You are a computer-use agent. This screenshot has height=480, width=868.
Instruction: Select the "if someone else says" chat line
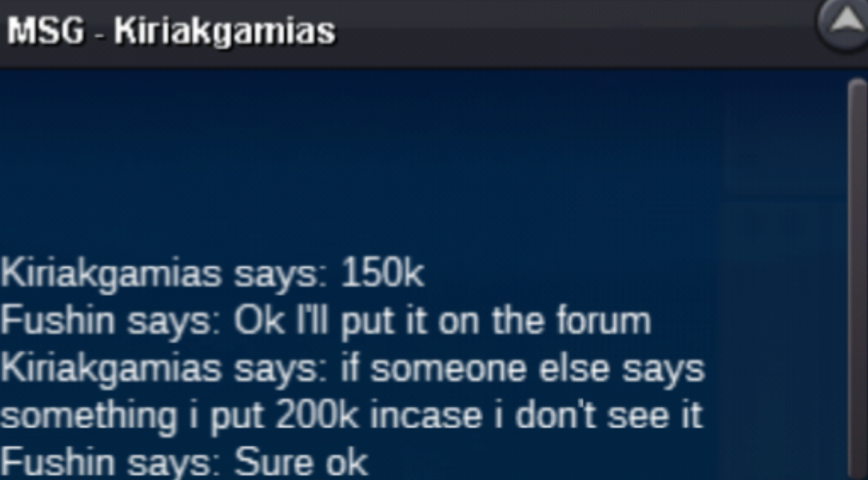[352, 369]
